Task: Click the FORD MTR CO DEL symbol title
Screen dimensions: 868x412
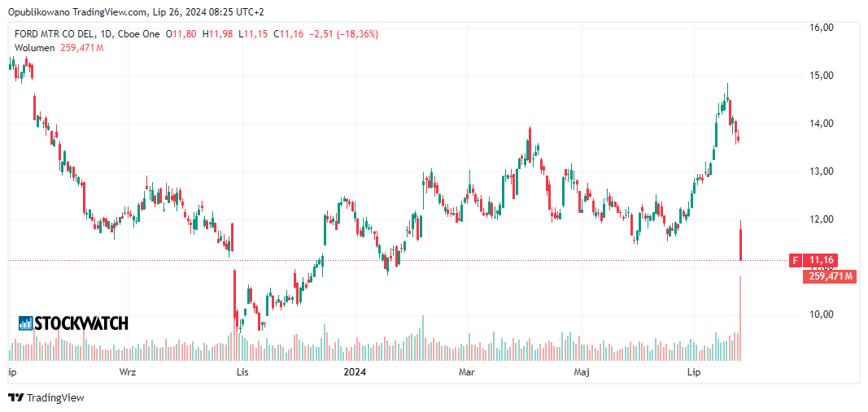Action: tap(53, 34)
